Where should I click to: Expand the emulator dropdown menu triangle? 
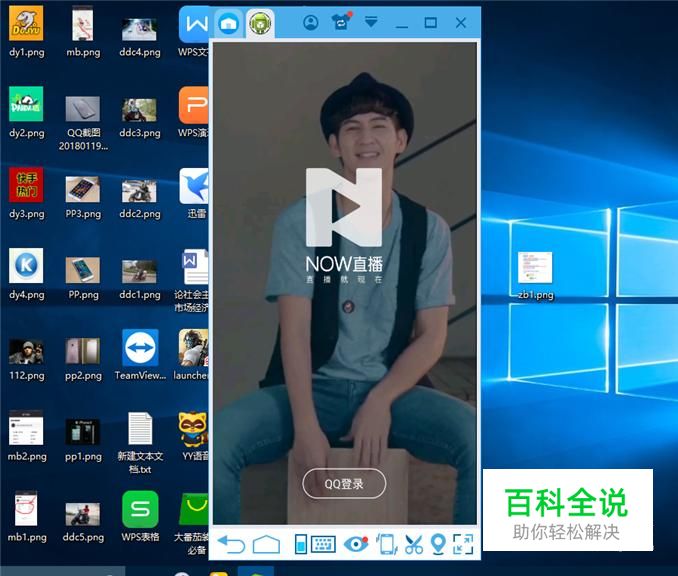371,22
